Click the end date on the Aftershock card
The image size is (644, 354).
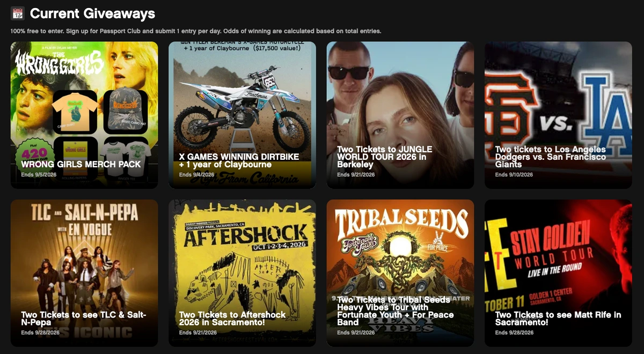coord(199,333)
